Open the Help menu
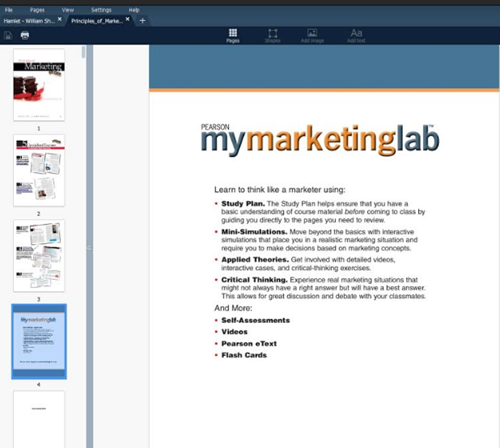This screenshot has height=448, width=500. pos(134,10)
